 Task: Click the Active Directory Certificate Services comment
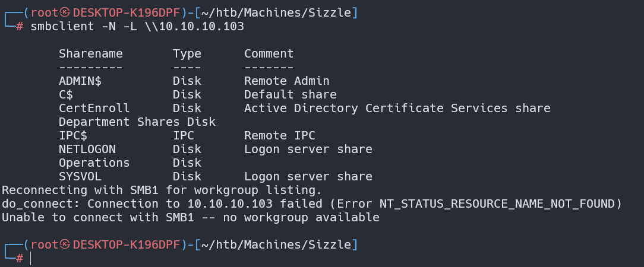click(x=397, y=108)
